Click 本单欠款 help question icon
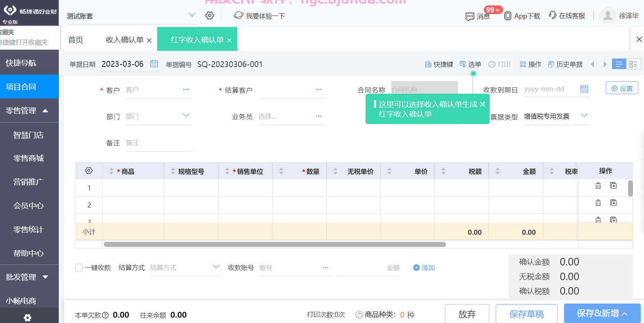Viewport: 644px width, 323px height. click(105, 315)
